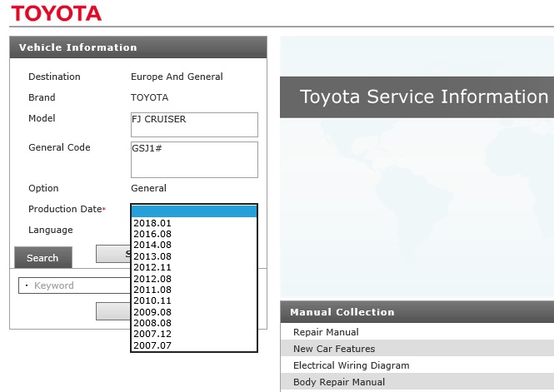Screen dimensions: 554x392
Task: Select production date 2018.01
Action: (193, 223)
